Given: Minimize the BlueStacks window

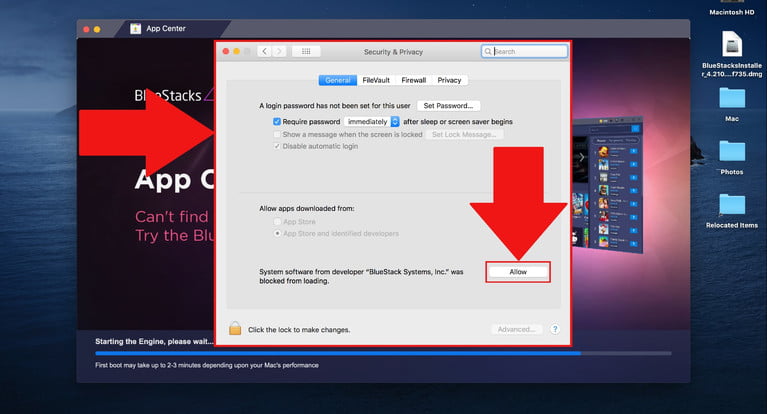Looking at the screenshot, I should click(97, 29).
